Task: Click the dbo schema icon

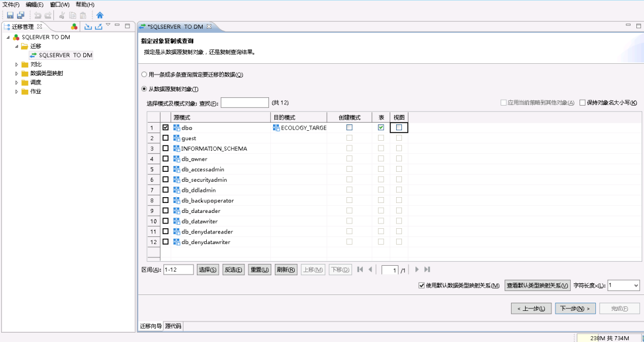Action: tap(177, 128)
